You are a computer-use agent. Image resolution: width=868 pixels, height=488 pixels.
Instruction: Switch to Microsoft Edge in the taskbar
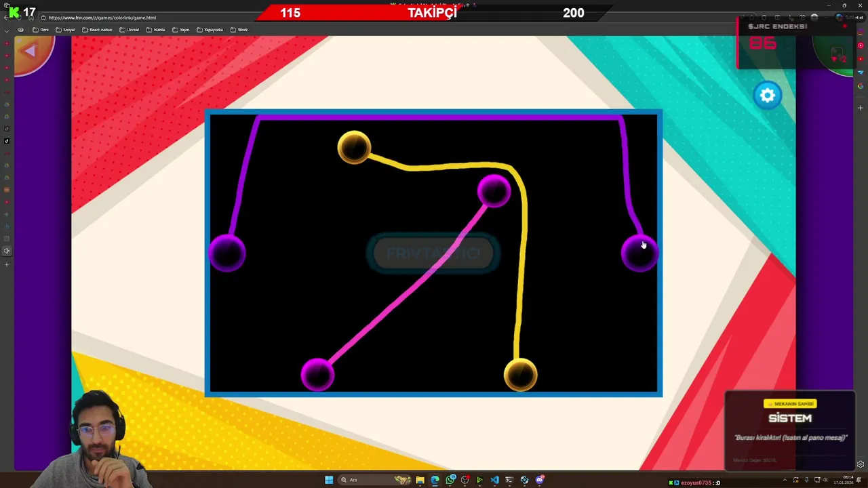pyautogui.click(x=435, y=480)
